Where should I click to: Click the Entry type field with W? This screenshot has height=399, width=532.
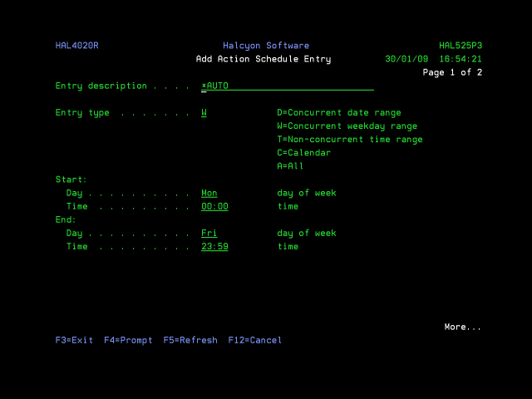click(x=204, y=112)
